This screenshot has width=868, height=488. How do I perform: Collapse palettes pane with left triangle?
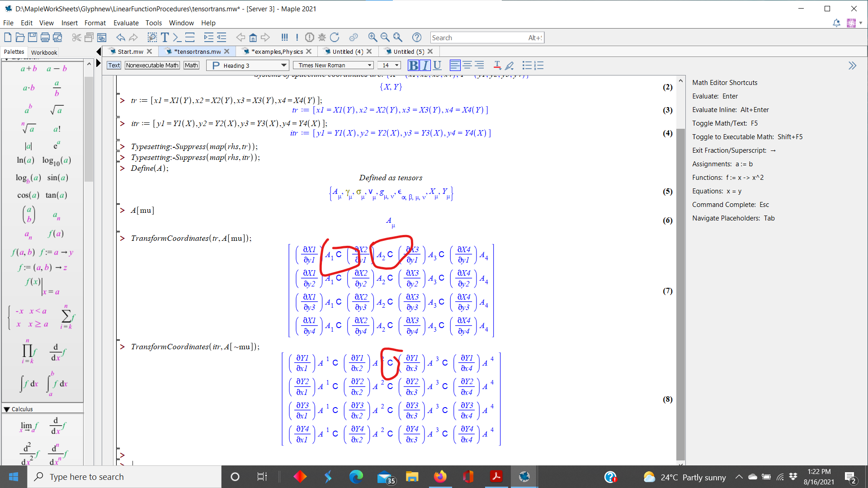point(99,52)
